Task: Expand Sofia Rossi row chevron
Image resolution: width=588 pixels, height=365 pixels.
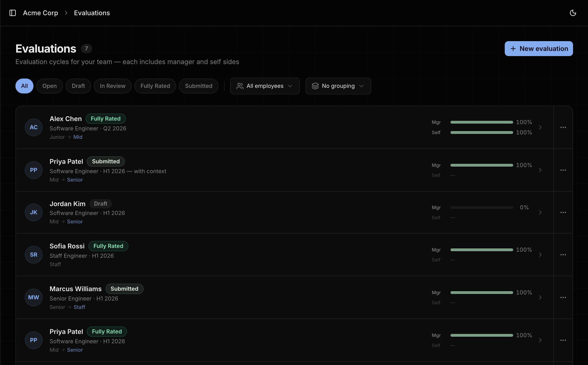Action: (540, 254)
